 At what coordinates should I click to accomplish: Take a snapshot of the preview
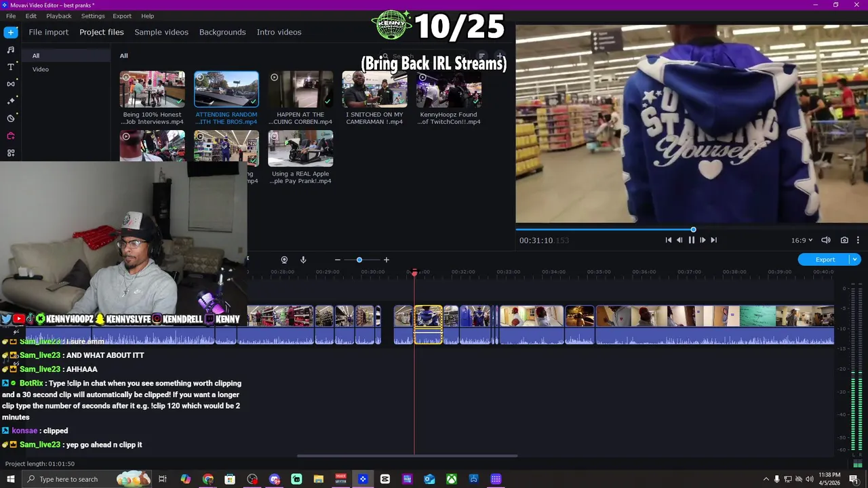(844, 240)
